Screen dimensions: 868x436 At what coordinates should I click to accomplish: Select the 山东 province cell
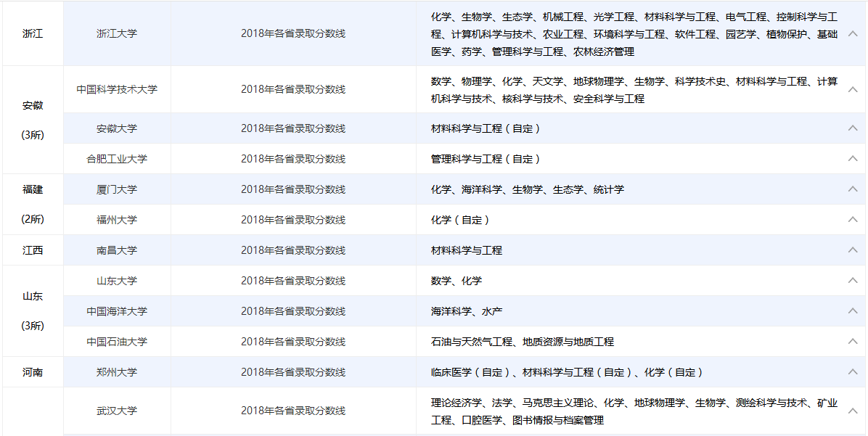click(x=33, y=311)
